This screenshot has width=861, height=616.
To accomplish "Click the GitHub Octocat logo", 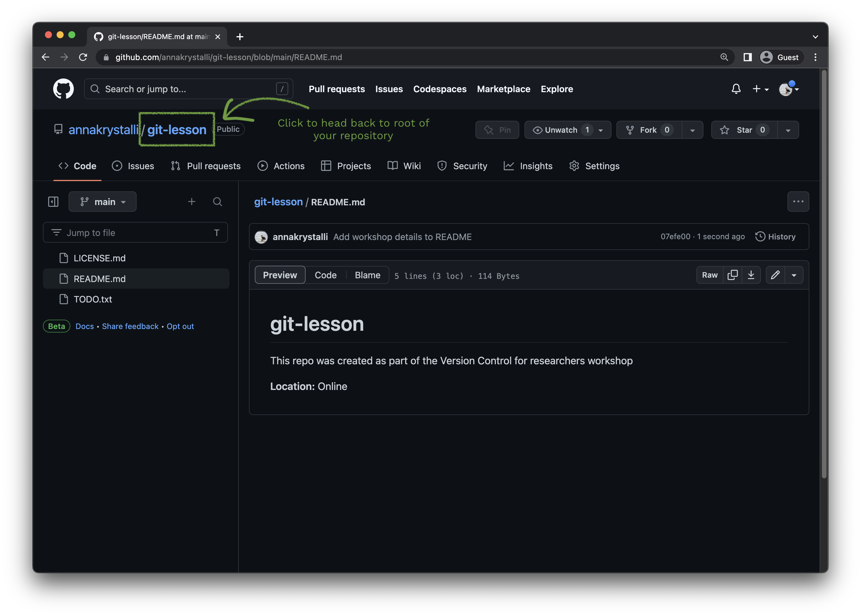I will (63, 89).
